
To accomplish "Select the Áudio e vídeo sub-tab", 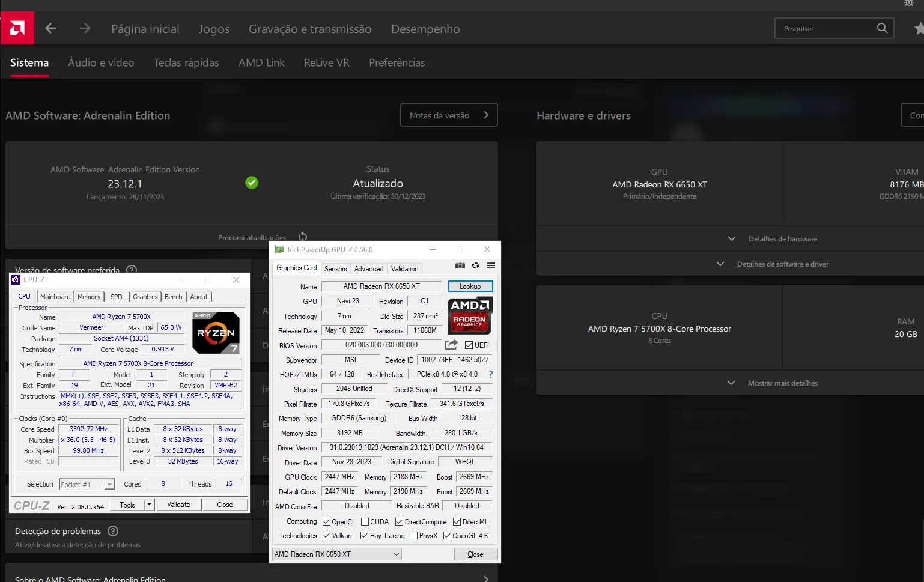I will pyautogui.click(x=101, y=62).
